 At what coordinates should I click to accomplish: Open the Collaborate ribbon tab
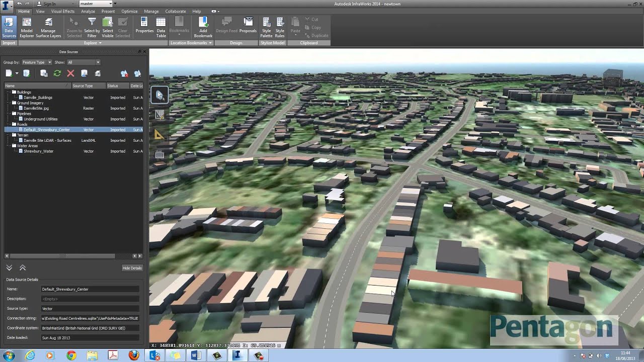tap(176, 11)
